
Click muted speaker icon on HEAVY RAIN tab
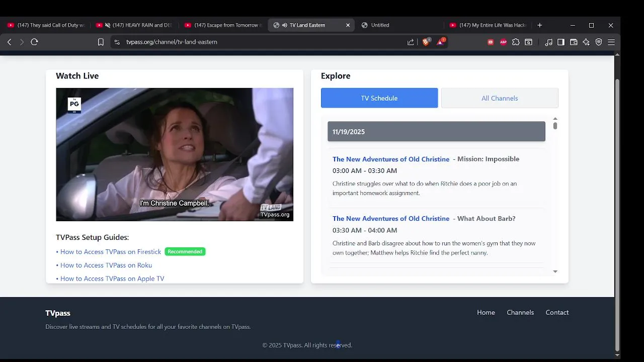click(x=108, y=25)
